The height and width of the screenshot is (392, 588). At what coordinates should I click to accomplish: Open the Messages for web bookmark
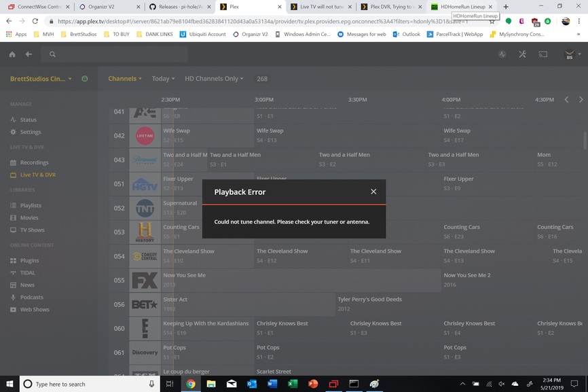[x=361, y=34]
